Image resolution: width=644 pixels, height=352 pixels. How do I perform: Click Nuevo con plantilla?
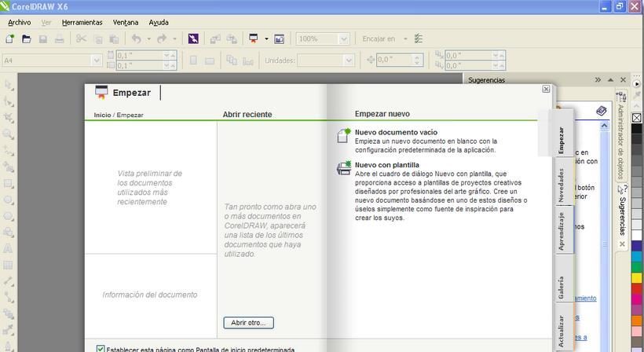point(387,165)
